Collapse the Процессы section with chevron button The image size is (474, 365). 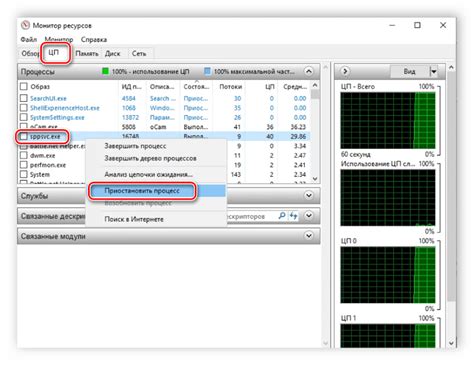(x=309, y=71)
